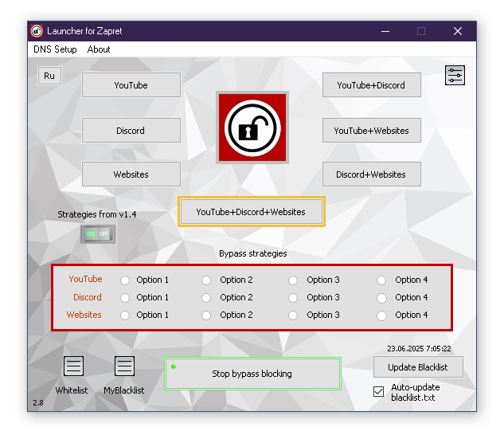Select Websites Option 3 radio button

pyautogui.click(x=293, y=315)
